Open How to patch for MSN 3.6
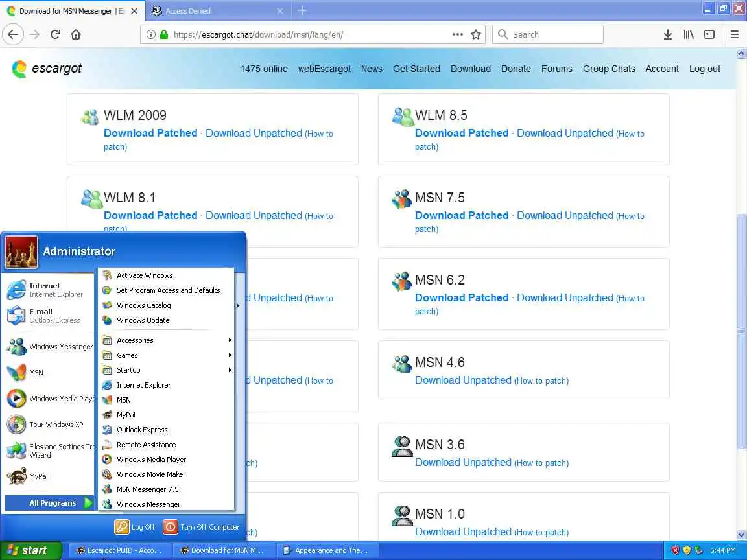This screenshot has height=560, width=747. click(x=541, y=463)
